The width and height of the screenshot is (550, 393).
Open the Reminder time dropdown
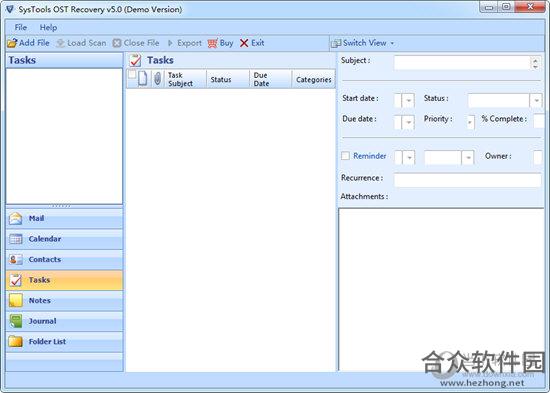468,158
